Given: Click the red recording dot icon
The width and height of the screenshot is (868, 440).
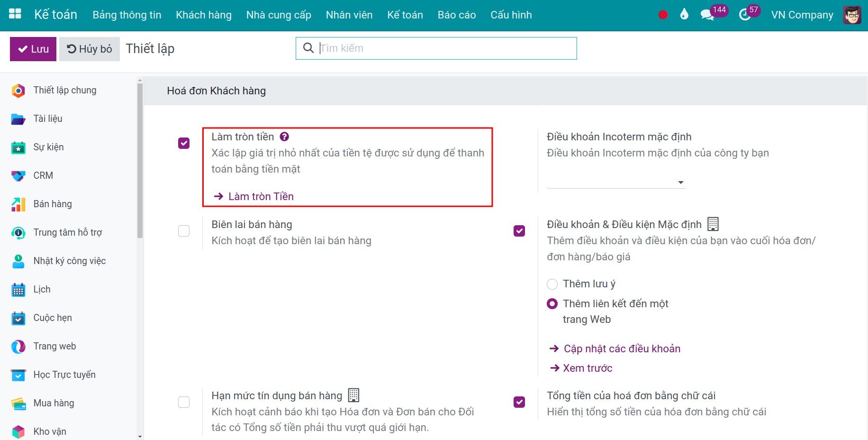Looking at the screenshot, I should pos(663,15).
